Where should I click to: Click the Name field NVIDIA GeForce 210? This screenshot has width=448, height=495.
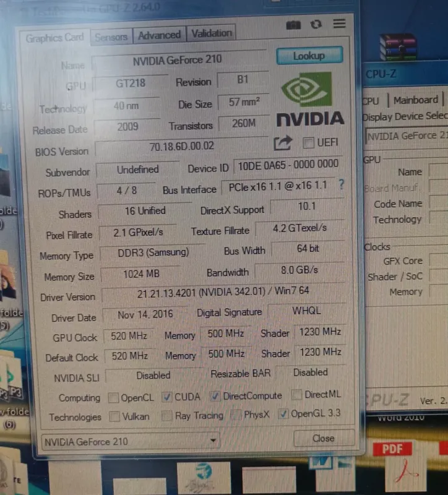(x=178, y=59)
